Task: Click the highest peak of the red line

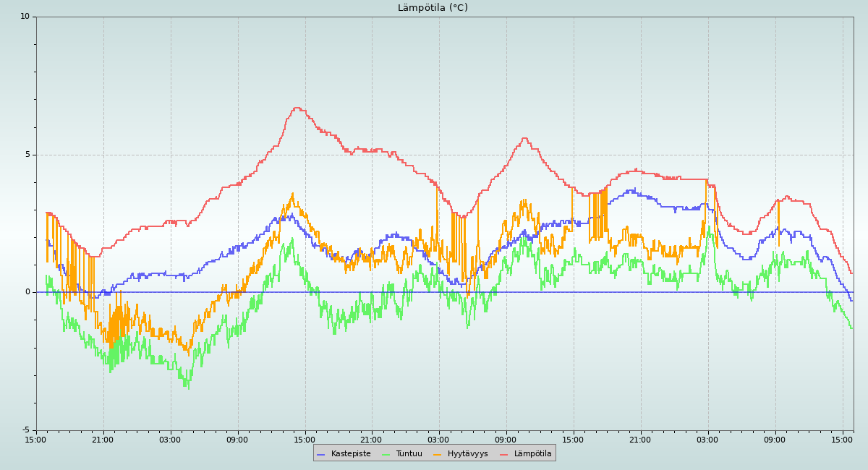Action: [297, 108]
